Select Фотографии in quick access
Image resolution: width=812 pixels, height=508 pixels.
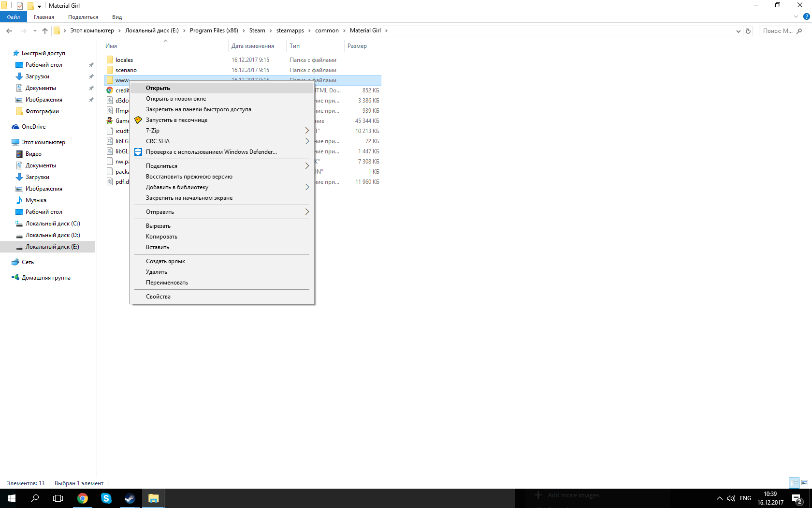[42, 111]
